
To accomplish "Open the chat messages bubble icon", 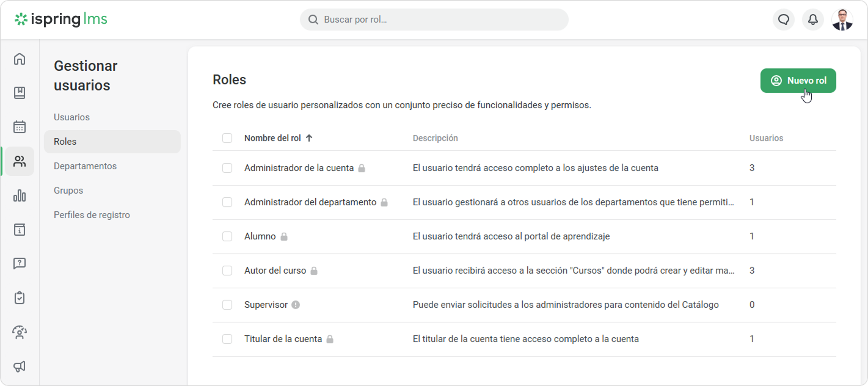I will tap(784, 20).
